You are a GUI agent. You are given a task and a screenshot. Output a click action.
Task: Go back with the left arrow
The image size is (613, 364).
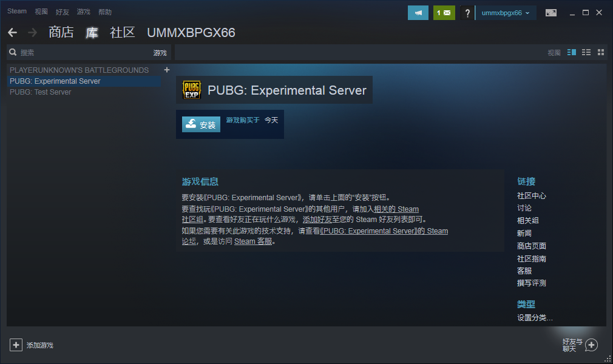(13, 32)
